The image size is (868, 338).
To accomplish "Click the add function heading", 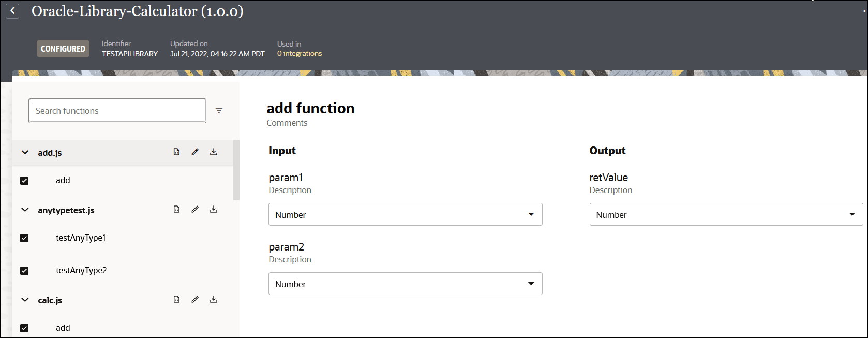I will (310, 108).
